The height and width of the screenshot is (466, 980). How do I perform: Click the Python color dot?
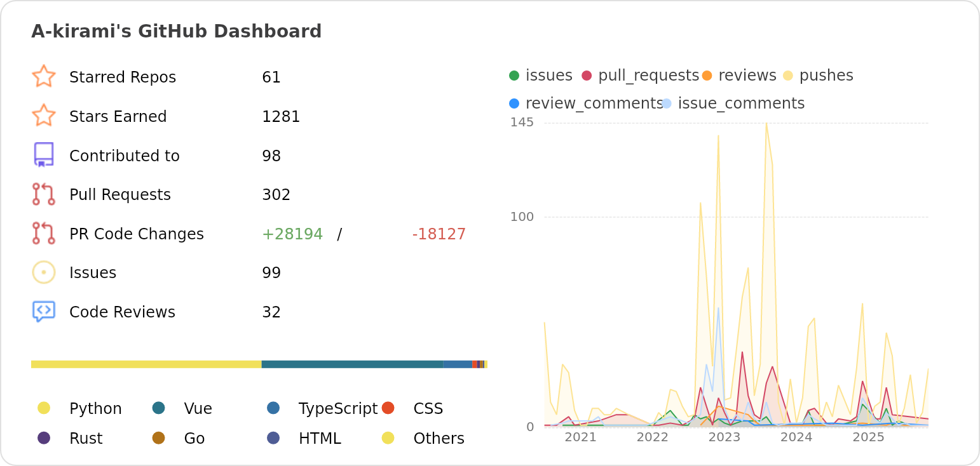tap(44, 408)
